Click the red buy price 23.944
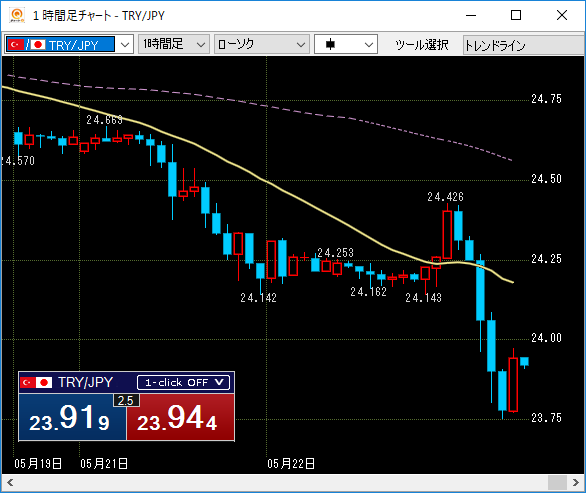Screen dimensions: 586x493 tap(181, 417)
